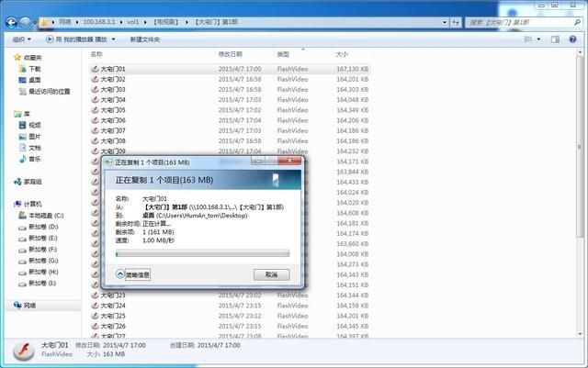Viewport: 588px width, 368px height.
Task: Select 收藏夹 in the sidebar
Action: pos(33,58)
